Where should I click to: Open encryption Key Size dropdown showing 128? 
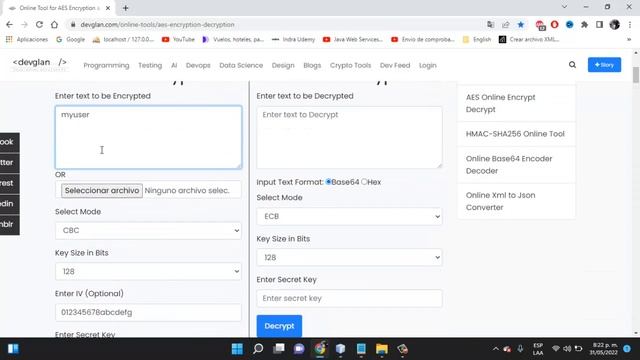[x=148, y=271]
